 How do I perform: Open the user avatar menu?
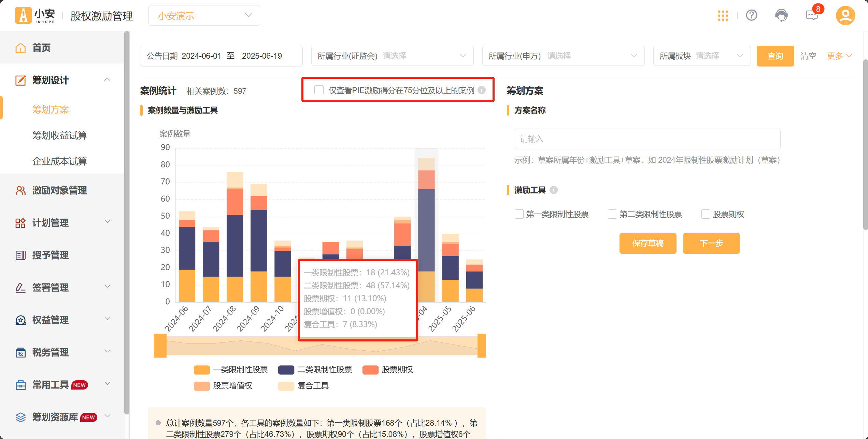point(845,15)
